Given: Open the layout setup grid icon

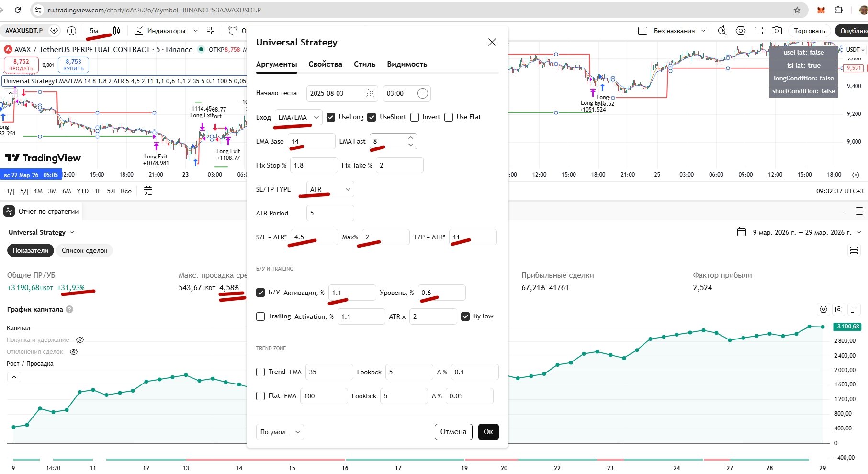Looking at the screenshot, I should tap(211, 31).
